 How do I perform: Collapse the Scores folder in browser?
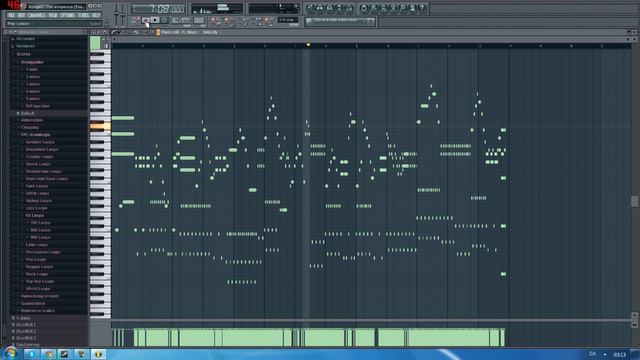point(23,54)
